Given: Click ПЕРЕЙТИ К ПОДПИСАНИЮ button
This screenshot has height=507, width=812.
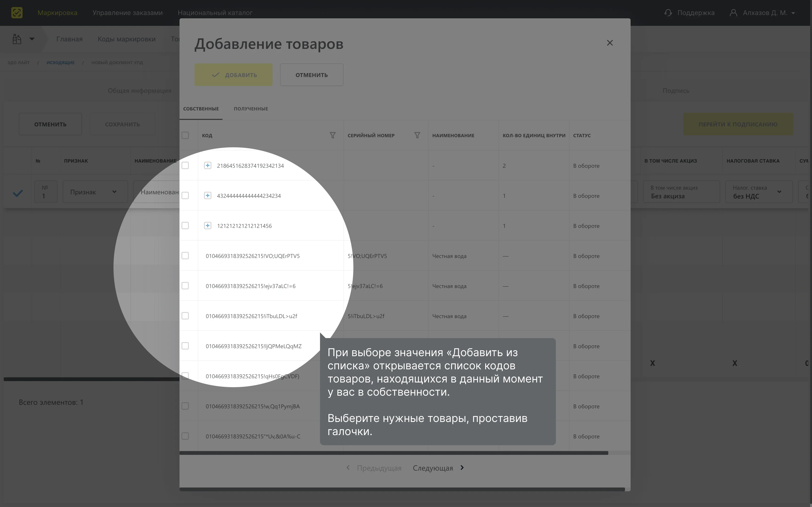Looking at the screenshot, I should click(x=738, y=124).
